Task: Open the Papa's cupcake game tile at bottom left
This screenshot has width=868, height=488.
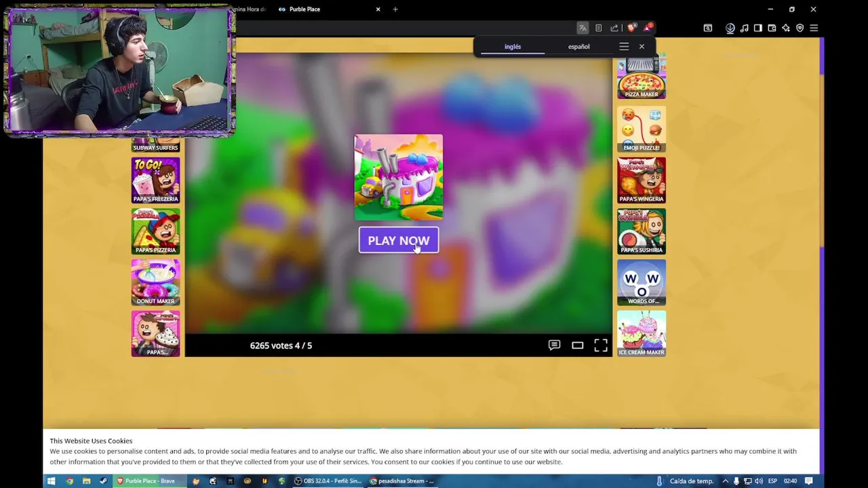Action: pos(156,333)
